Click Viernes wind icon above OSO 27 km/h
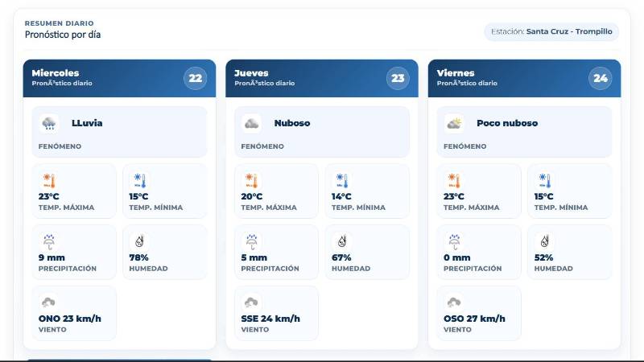644x362 pixels. click(454, 303)
